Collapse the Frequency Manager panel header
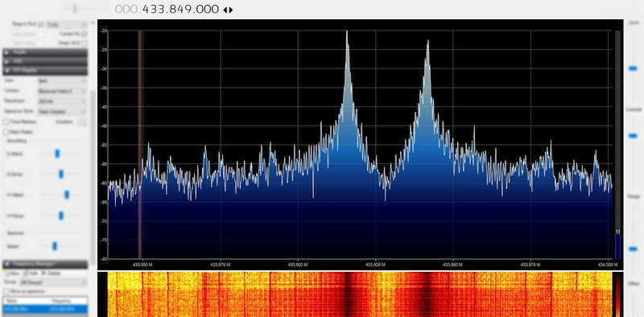 [x=45, y=264]
